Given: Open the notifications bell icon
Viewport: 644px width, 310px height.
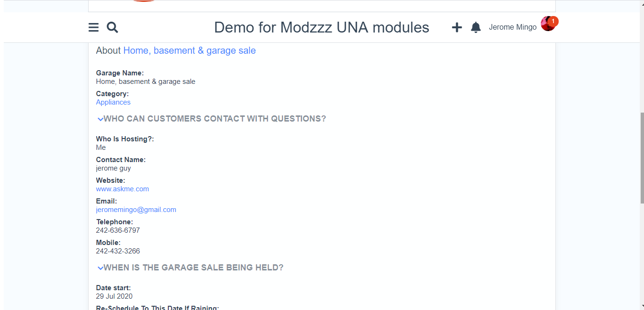Looking at the screenshot, I should point(476,27).
